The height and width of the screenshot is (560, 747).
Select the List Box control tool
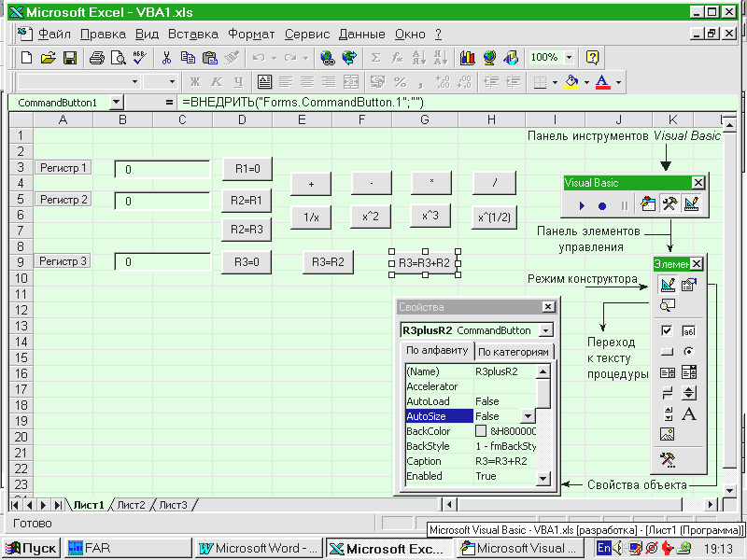pyautogui.click(x=667, y=372)
